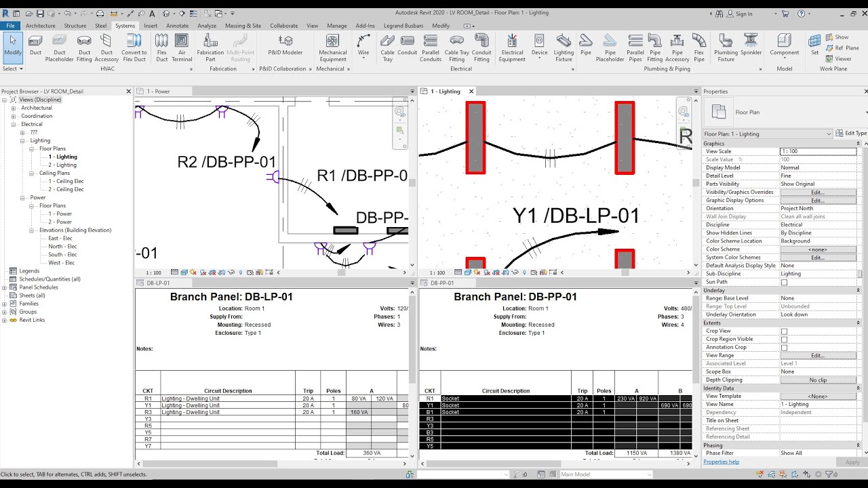
Task: Collapse the Electrical tree node
Action: click(14, 124)
